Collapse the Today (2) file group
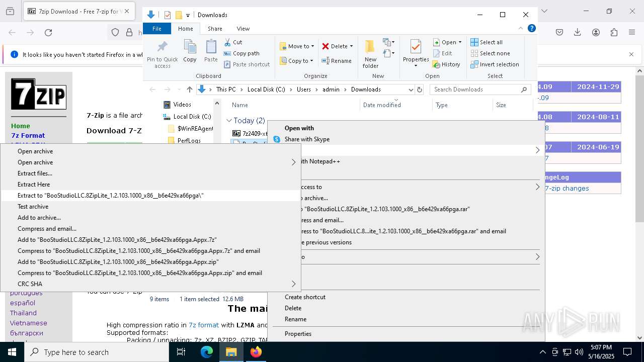 pyautogui.click(x=229, y=121)
